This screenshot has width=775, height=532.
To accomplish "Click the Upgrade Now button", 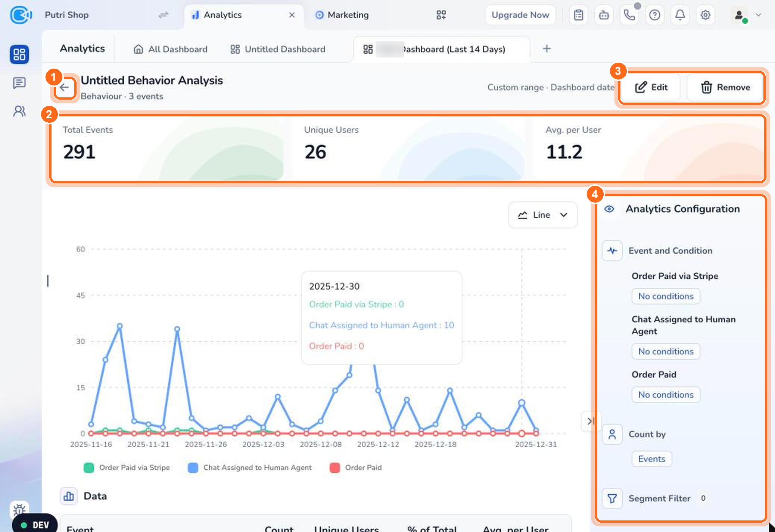I will (520, 15).
